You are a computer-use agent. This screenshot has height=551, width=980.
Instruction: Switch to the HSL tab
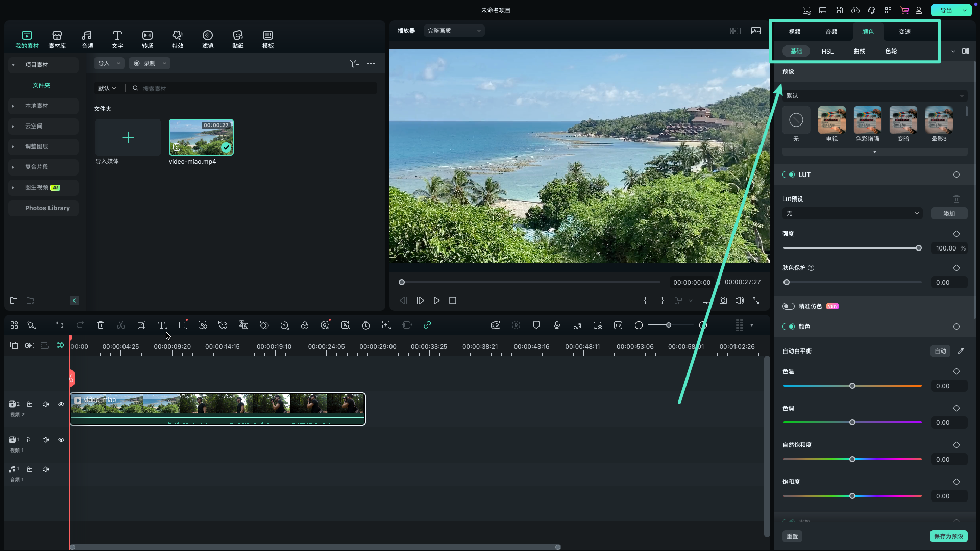pyautogui.click(x=827, y=51)
